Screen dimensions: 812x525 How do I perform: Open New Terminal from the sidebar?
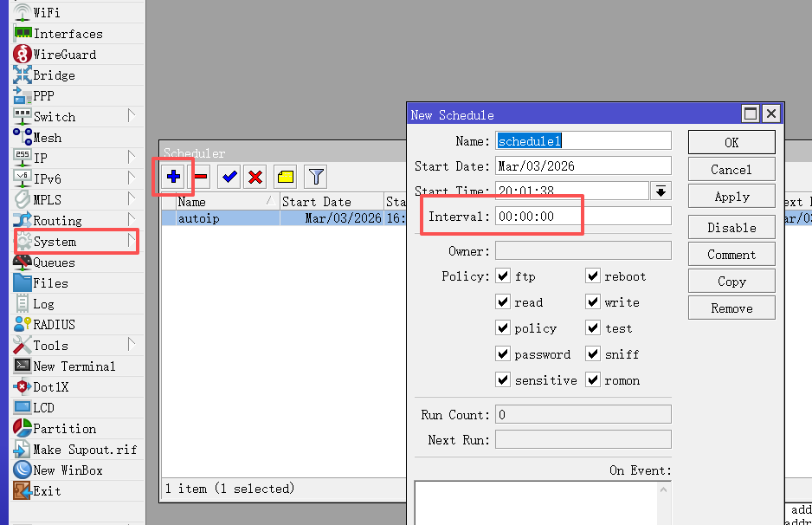74,366
